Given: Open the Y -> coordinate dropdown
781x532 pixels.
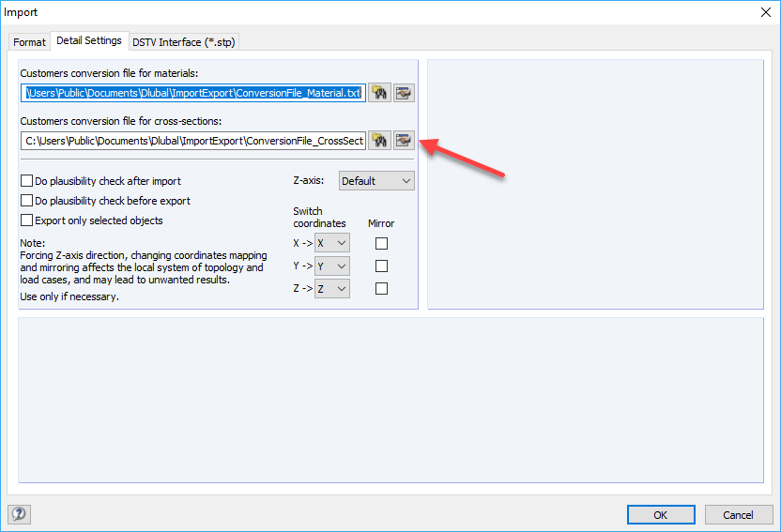Looking at the screenshot, I should (x=332, y=266).
